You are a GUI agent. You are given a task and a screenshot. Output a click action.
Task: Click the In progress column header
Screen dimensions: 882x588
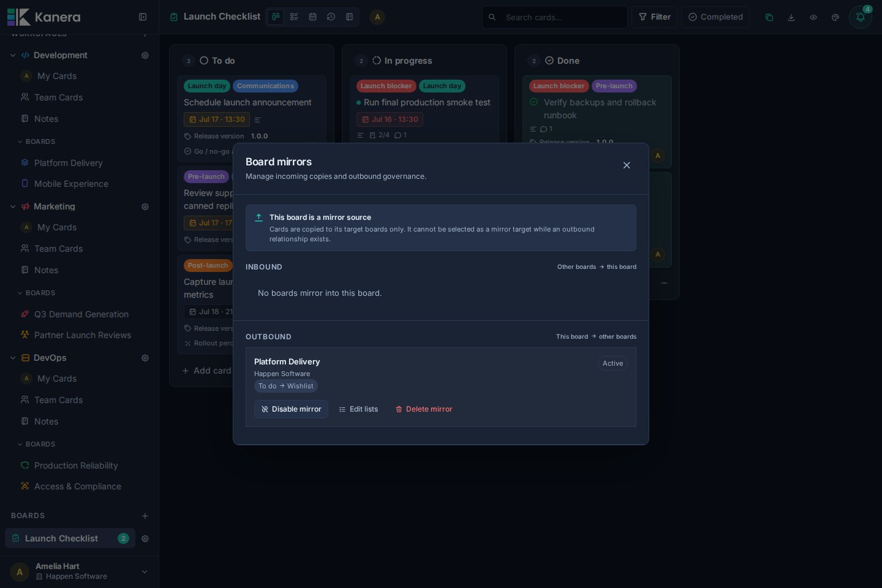point(408,61)
